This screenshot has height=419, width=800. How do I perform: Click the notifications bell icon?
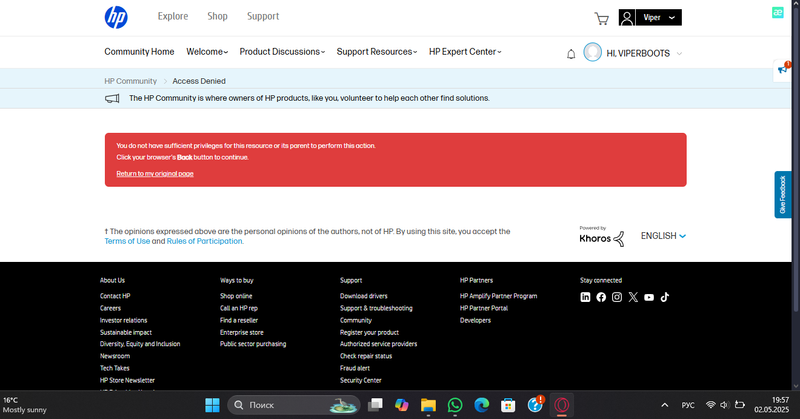[x=571, y=53]
